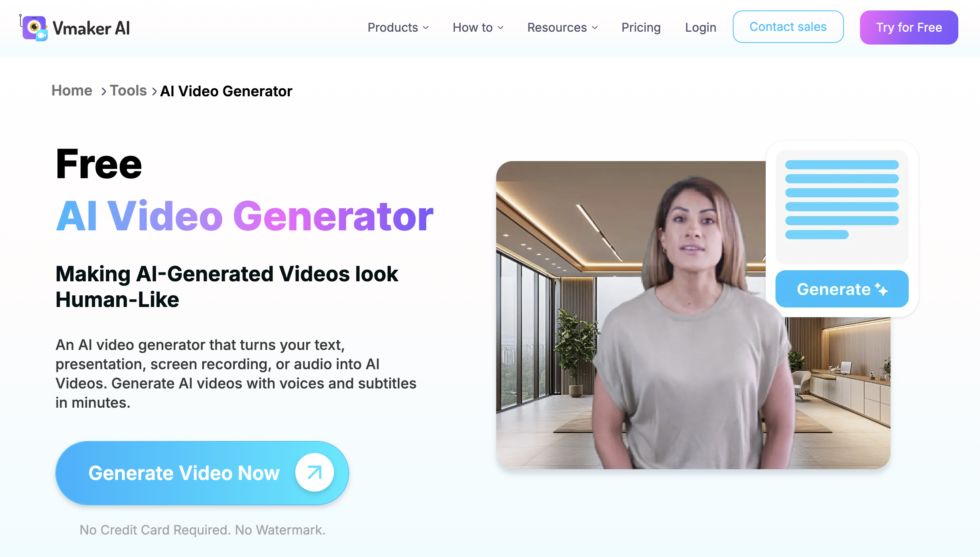The height and width of the screenshot is (557, 980).
Task: Click the Pricing menu item
Action: point(641,28)
